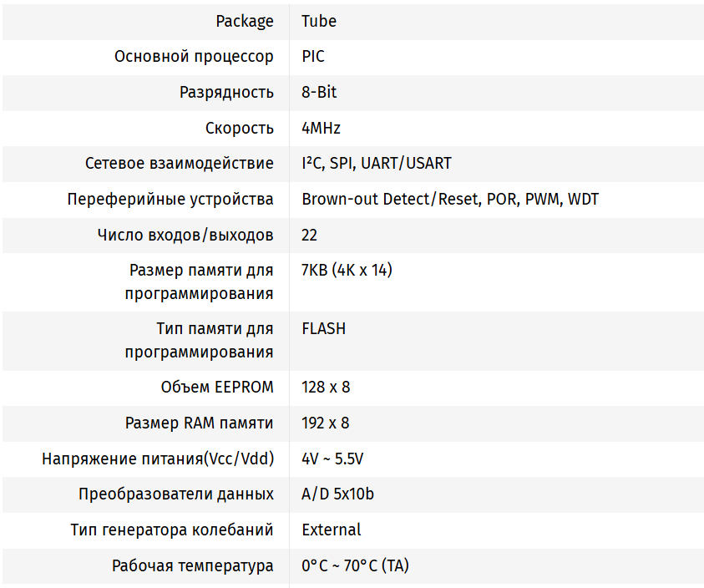704x588 pixels.
Task: Click the "Объем EEPROM" label
Action: [x=216, y=388]
